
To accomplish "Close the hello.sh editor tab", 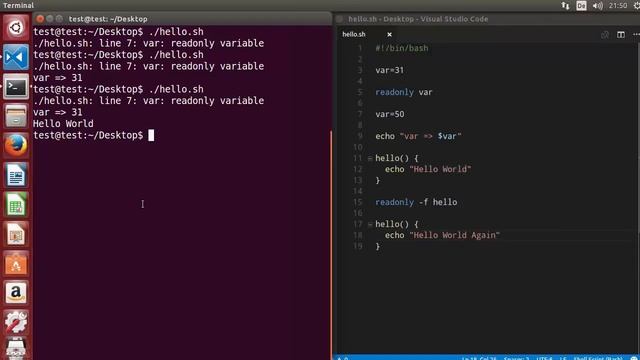I will (x=389, y=35).
